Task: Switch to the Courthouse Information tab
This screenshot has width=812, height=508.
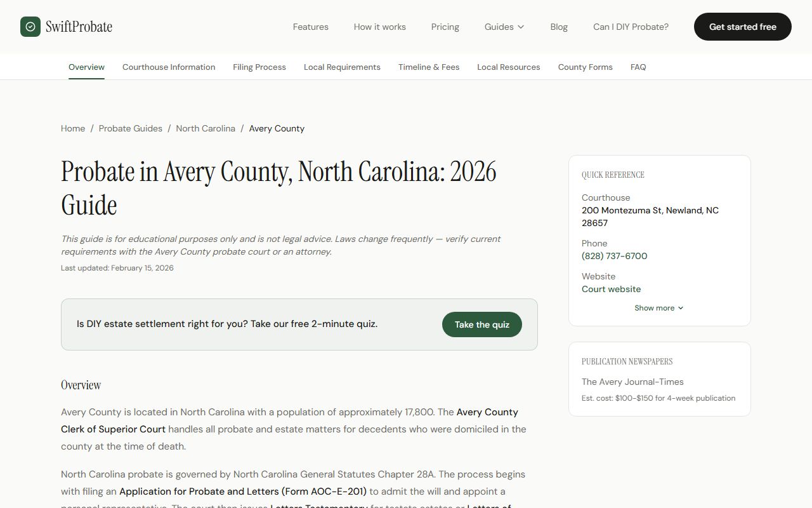Action: click(169, 67)
